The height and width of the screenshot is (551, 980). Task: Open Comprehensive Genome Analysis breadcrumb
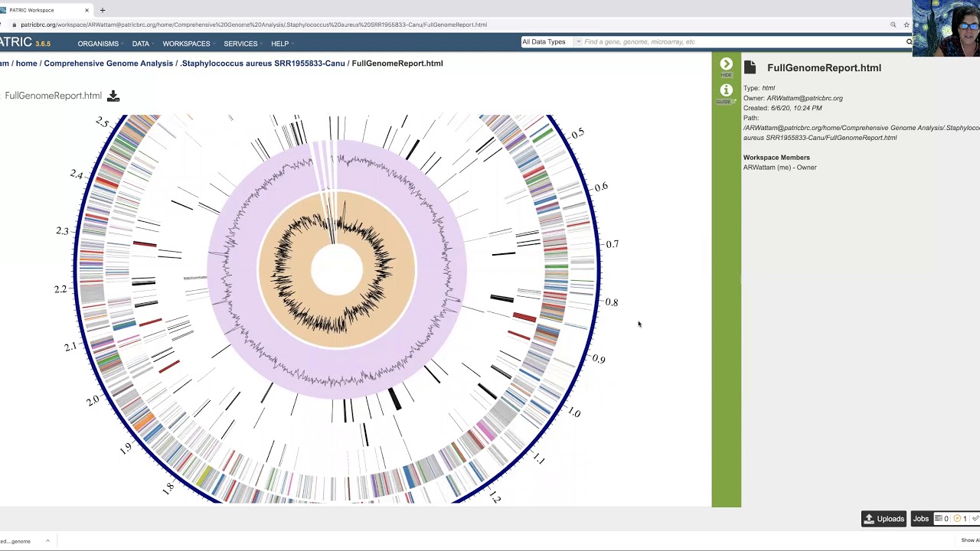pos(108,64)
